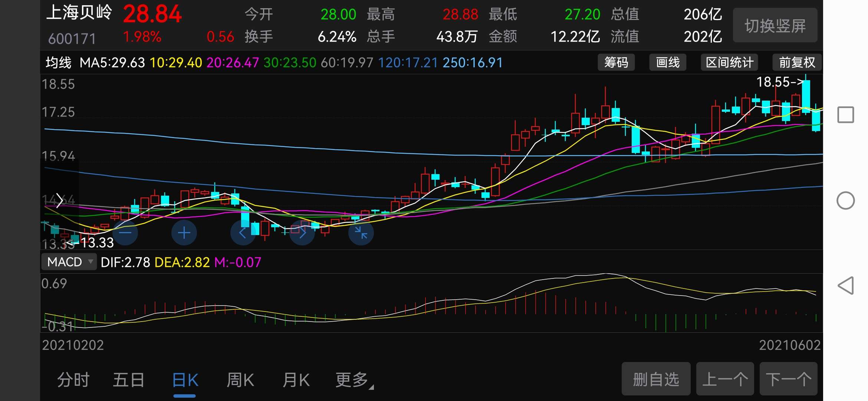Open 区间统计 range statistics

[x=729, y=62]
